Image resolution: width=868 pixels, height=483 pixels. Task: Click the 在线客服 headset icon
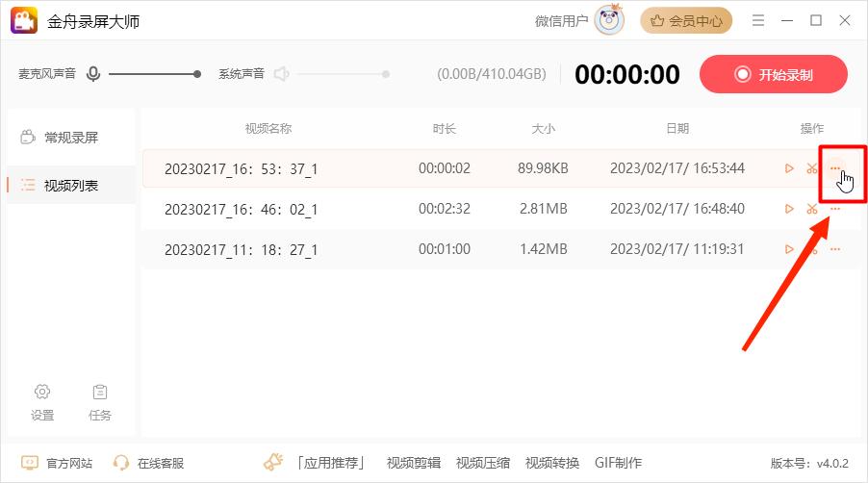point(120,463)
